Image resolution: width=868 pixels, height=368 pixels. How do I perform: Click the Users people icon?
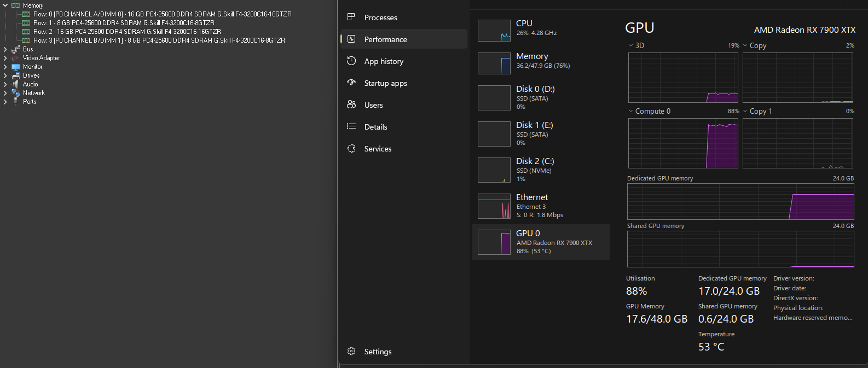pyautogui.click(x=351, y=104)
